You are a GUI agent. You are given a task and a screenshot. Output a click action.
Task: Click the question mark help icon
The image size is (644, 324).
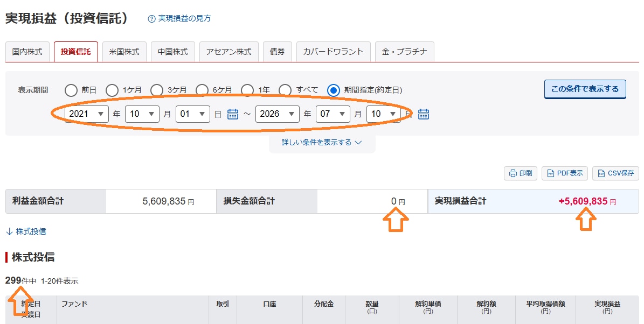tap(151, 18)
